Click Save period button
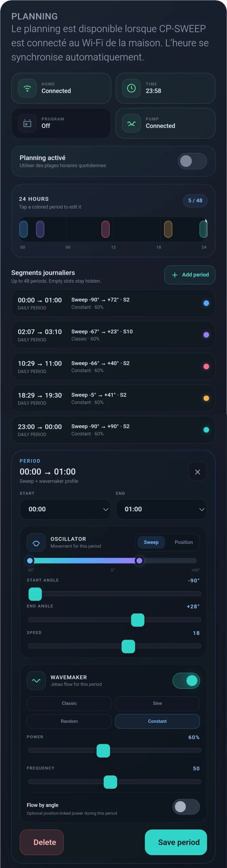 pos(176,842)
